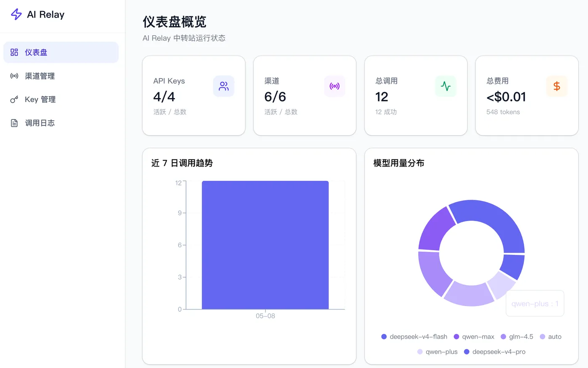Go to Key 管理 page
This screenshot has width=588, height=368.
click(x=61, y=99)
